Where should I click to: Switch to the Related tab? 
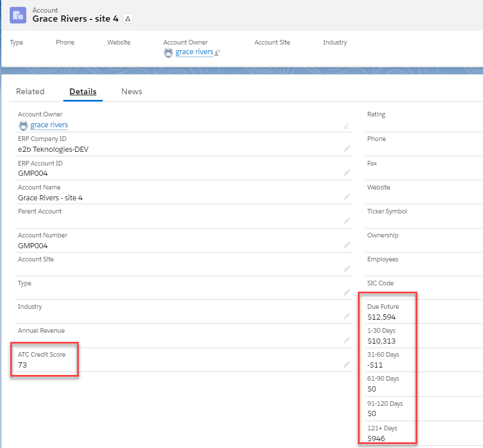[30, 91]
